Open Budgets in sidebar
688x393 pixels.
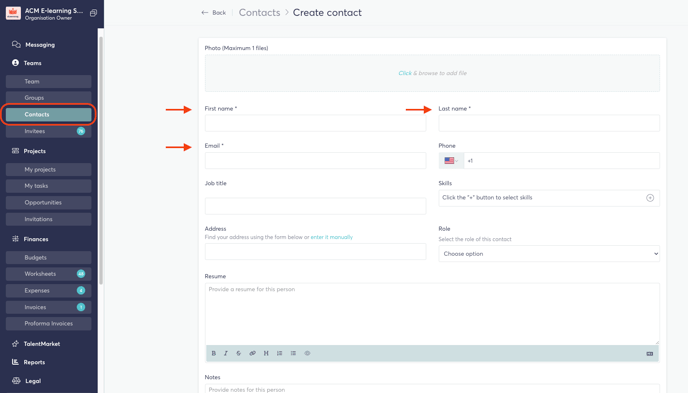[49, 257]
